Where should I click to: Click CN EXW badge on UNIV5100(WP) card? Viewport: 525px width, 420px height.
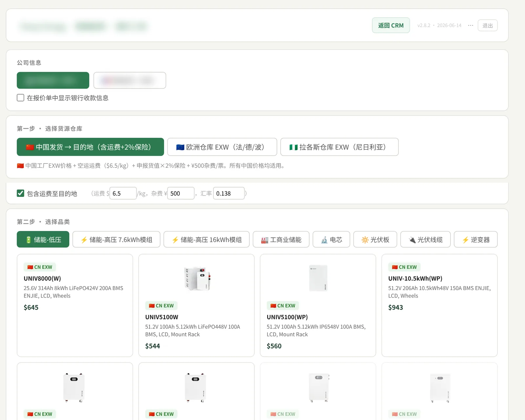point(283,306)
